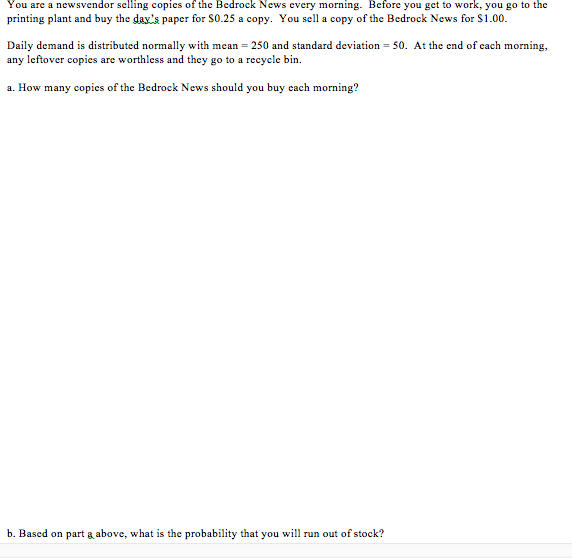Image resolution: width=572 pixels, height=558 pixels.
Task: Click the price "$0.25" in the text
Action: pos(221,18)
